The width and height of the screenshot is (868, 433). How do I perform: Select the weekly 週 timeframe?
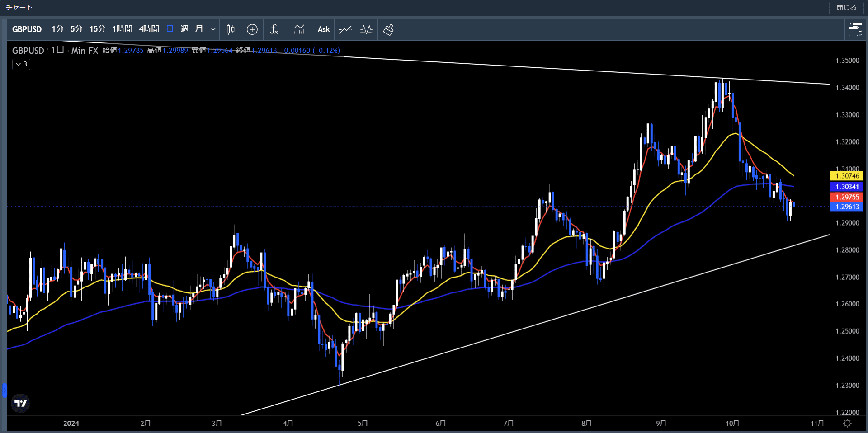(x=184, y=29)
